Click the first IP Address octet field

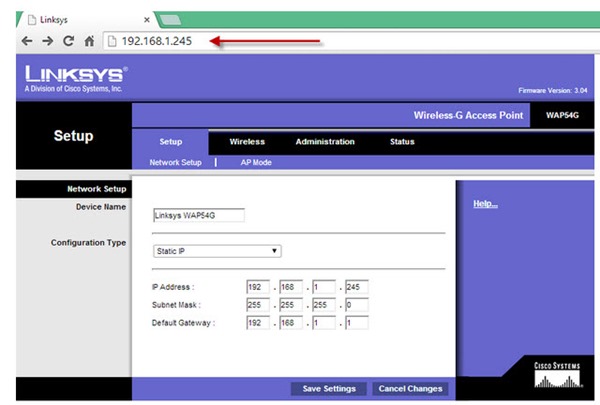coord(258,287)
